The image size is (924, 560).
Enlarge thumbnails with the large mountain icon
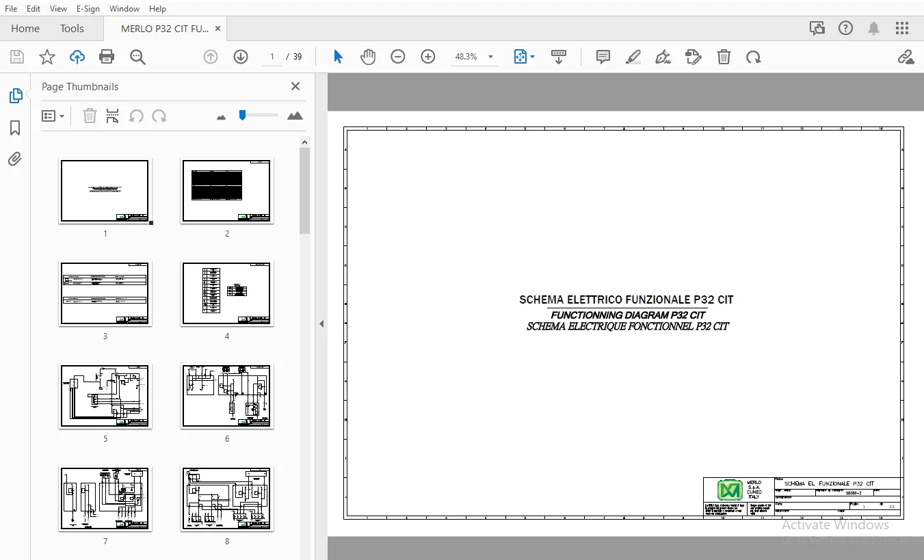click(295, 116)
